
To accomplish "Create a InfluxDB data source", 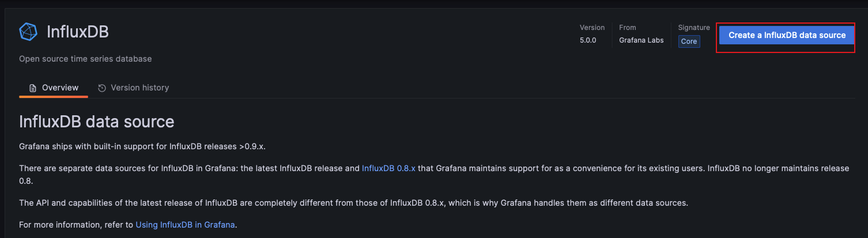I will [787, 35].
